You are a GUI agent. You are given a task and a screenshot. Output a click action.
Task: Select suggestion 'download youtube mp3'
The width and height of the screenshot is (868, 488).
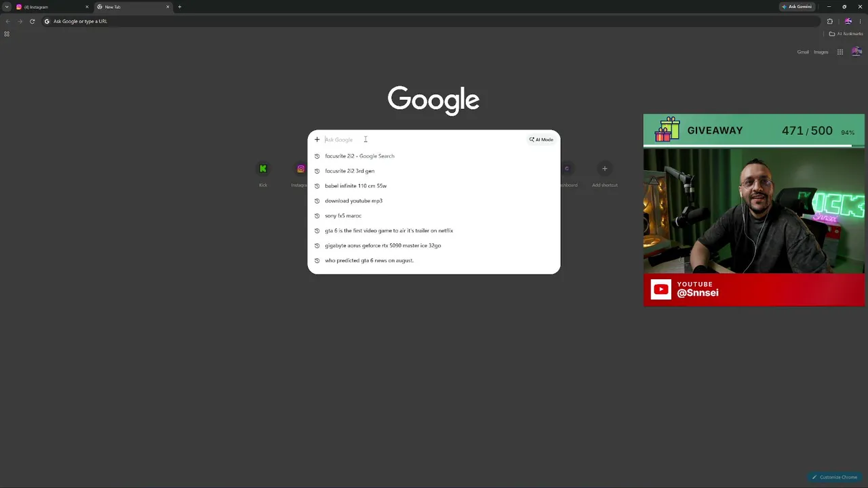(x=434, y=201)
